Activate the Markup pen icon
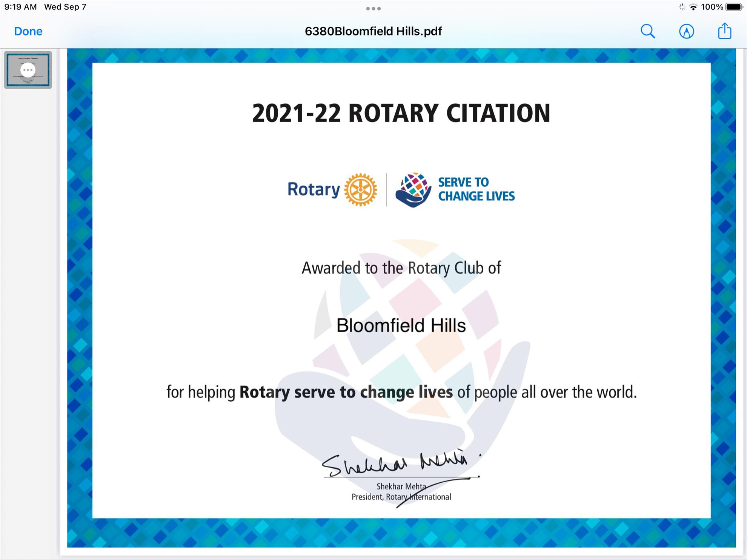 click(687, 31)
